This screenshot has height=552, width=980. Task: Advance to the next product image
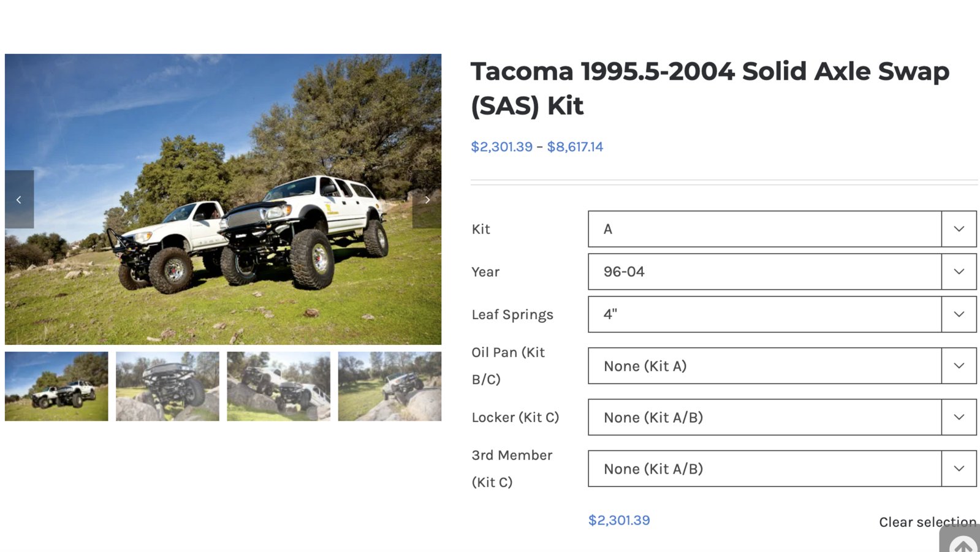[x=427, y=200]
